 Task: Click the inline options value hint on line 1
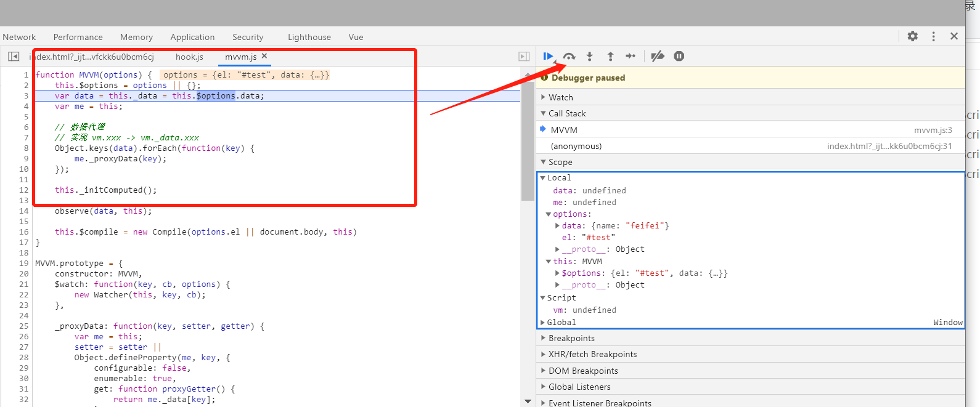[246, 75]
